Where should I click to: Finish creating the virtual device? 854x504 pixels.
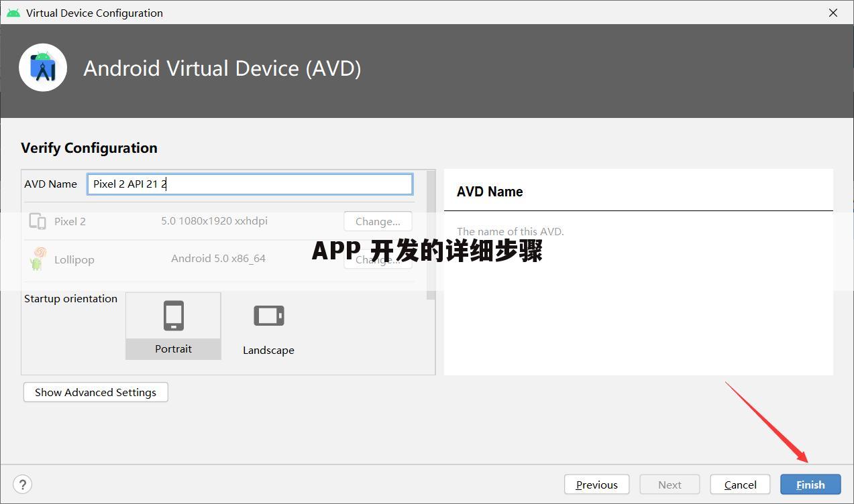tap(810, 484)
